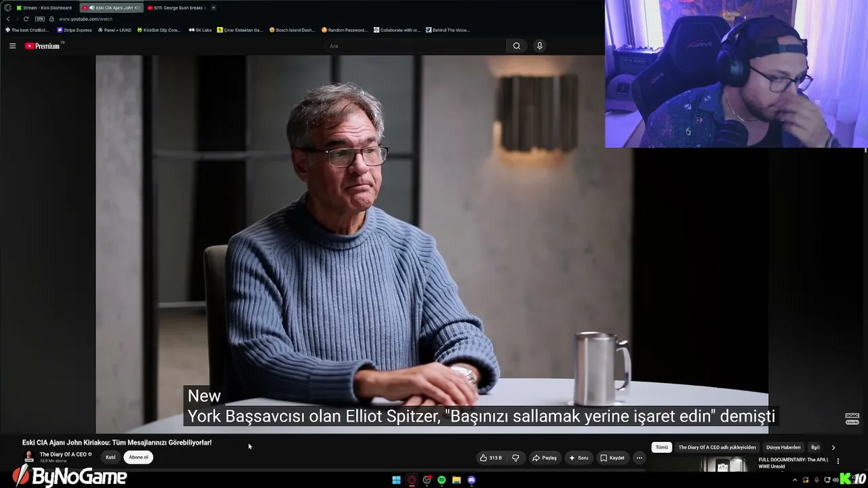868x488 pixels.
Task: Dislike the video with thumbs down
Action: pos(515,458)
